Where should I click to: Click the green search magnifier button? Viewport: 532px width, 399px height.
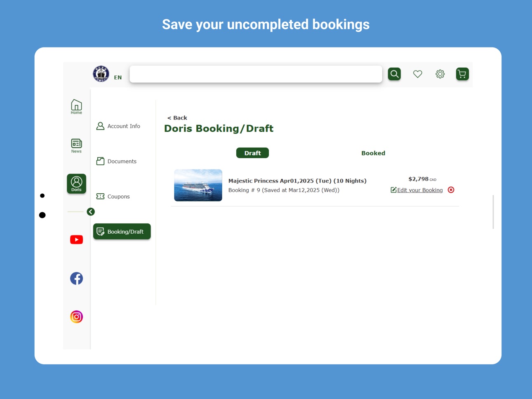pyautogui.click(x=394, y=74)
